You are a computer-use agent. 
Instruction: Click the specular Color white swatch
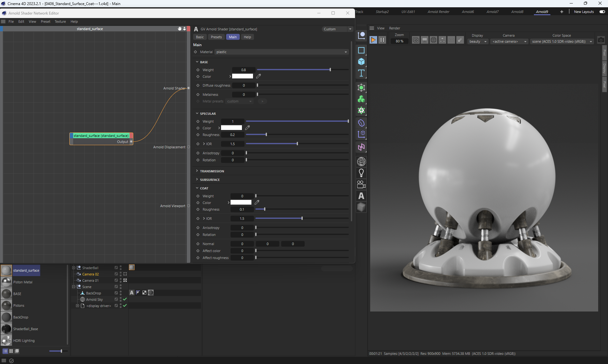coord(231,128)
